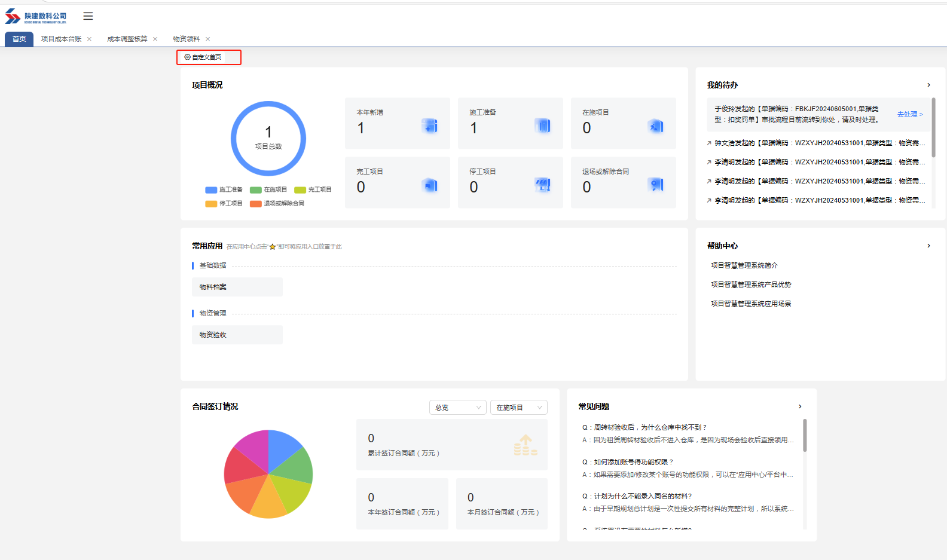The height and width of the screenshot is (560, 947).
Task: Toggle 停工项目 legend item in chart
Action: 224,203
